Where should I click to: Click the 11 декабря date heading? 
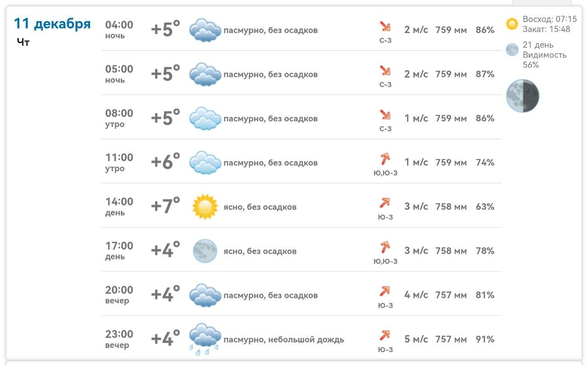[x=52, y=23]
